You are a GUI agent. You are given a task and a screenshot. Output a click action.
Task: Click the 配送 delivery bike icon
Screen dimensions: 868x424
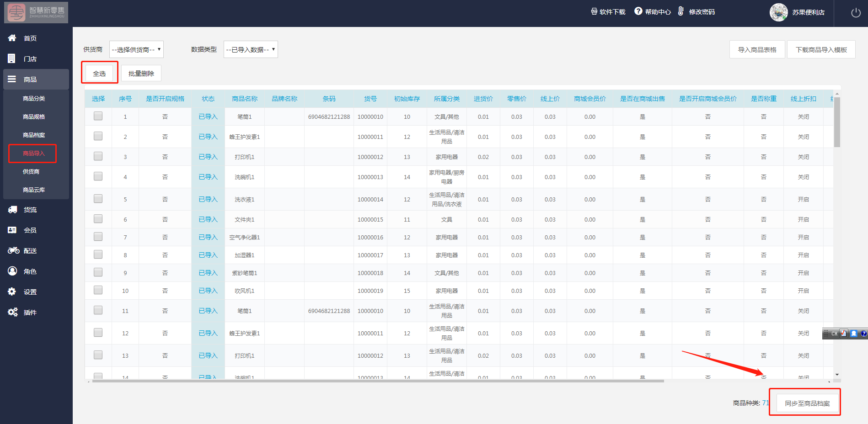(x=13, y=250)
